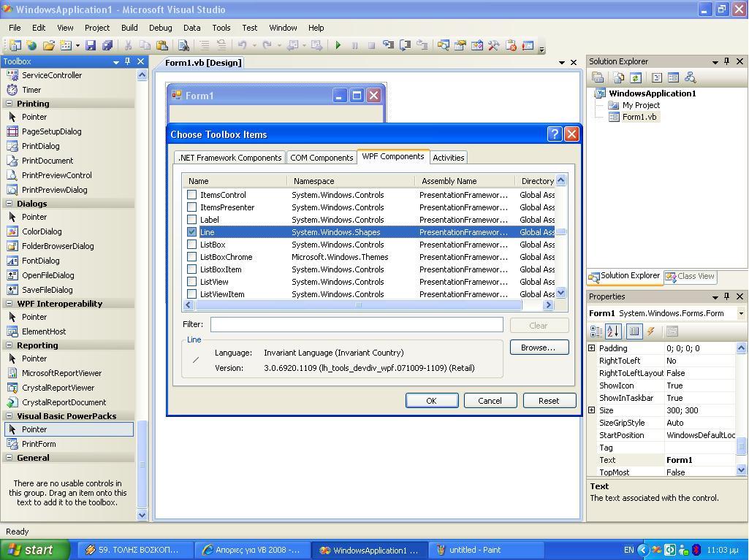This screenshot has height=560, width=749.
Task: Check the ListView checkbox
Action: 191,282
